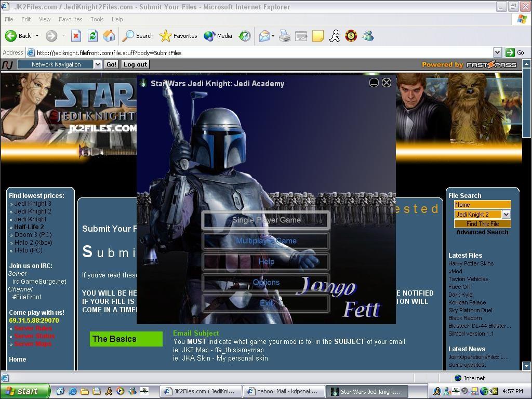
Task: Open the File menu
Action: click(9, 19)
